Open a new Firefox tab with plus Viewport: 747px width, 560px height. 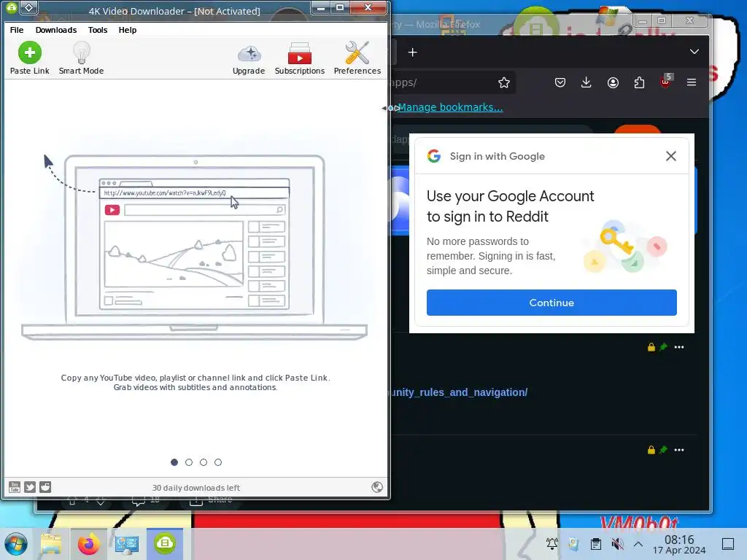click(413, 52)
